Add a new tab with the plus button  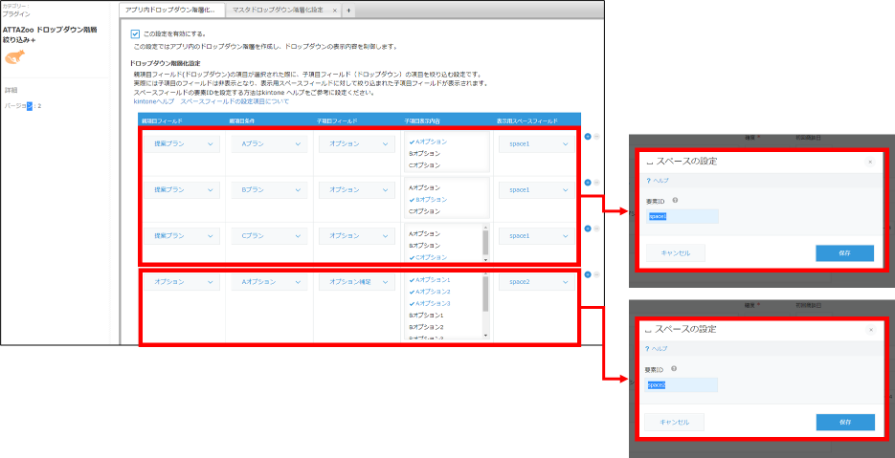point(349,10)
